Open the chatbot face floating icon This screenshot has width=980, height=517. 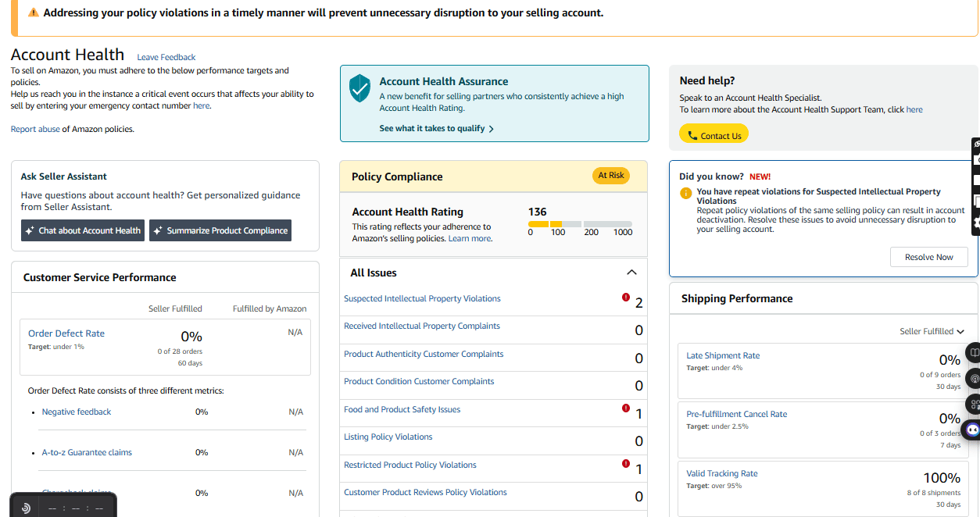click(973, 430)
